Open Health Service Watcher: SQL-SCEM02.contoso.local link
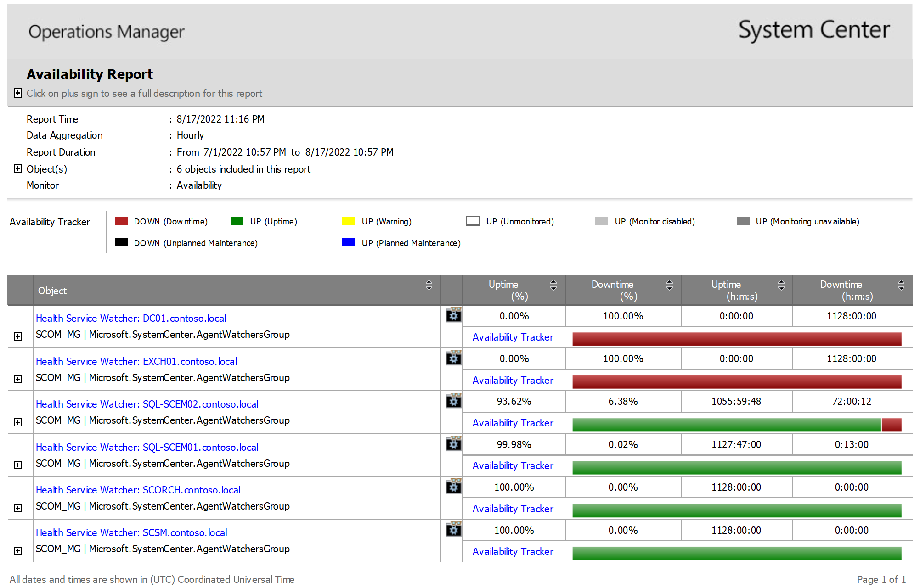The image size is (920, 588). [147, 404]
